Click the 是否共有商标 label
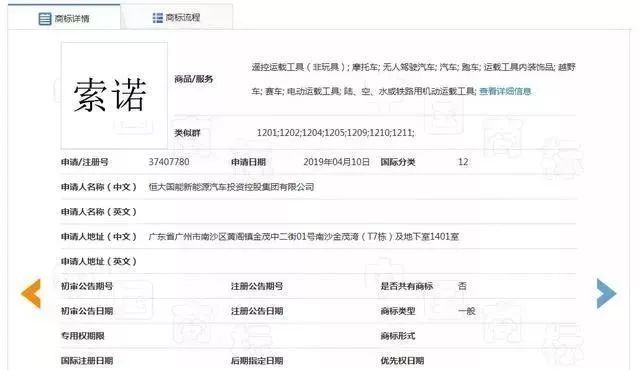Screen dimensions: 640x370 407,286
